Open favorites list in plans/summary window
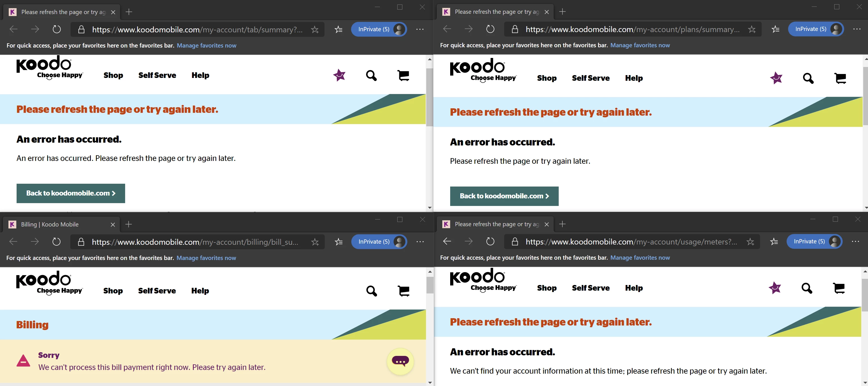 [775, 29]
